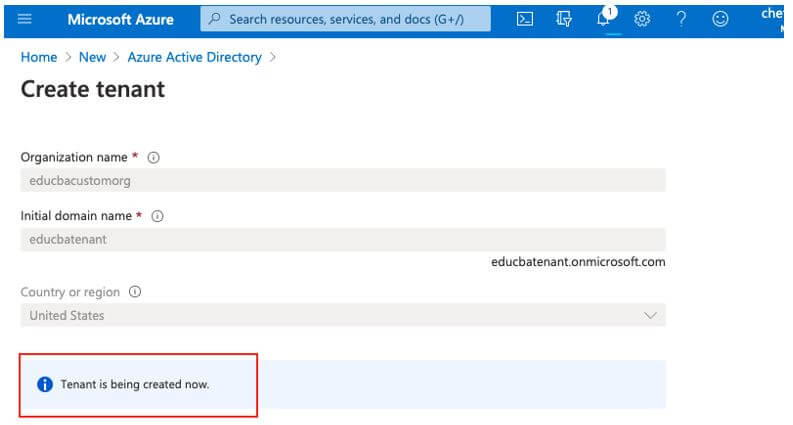Open the Directory and subscription filter

click(564, 19)
